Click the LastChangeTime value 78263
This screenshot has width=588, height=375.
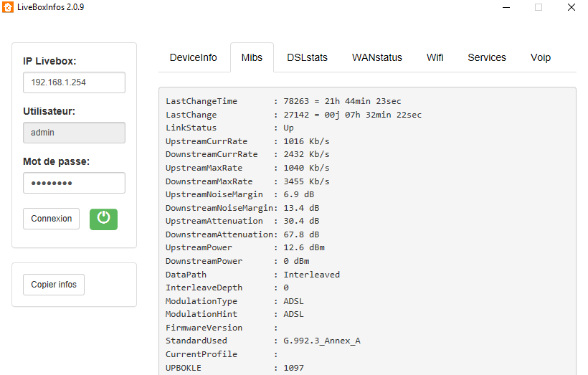[296, 101]
